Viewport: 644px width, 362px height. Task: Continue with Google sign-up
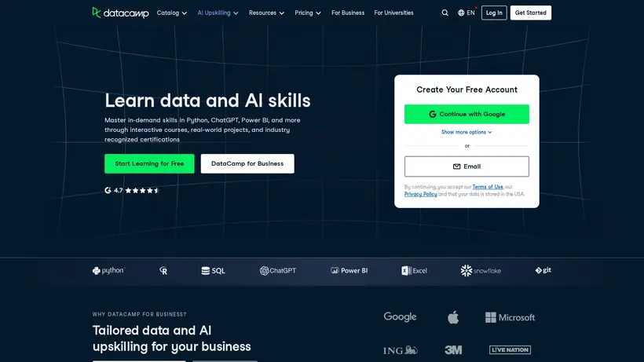tap(467, 114)
